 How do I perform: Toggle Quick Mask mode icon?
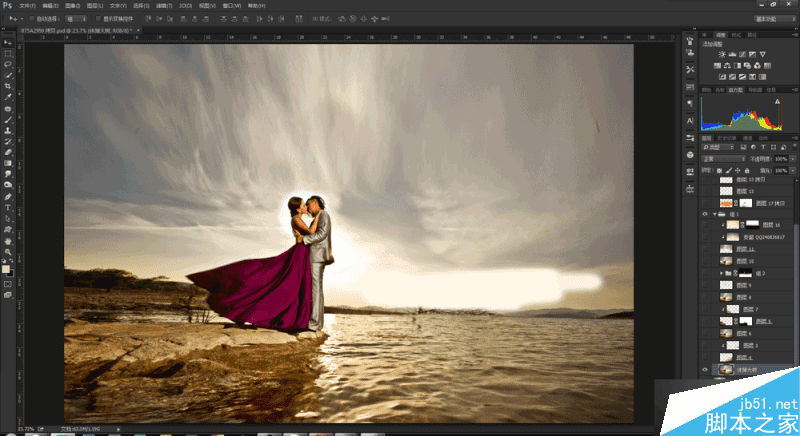point(8,284)
